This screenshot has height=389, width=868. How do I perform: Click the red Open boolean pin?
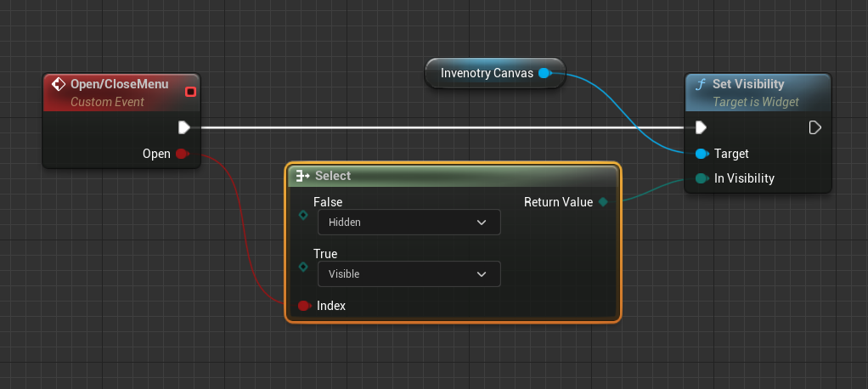coord(182,154)
